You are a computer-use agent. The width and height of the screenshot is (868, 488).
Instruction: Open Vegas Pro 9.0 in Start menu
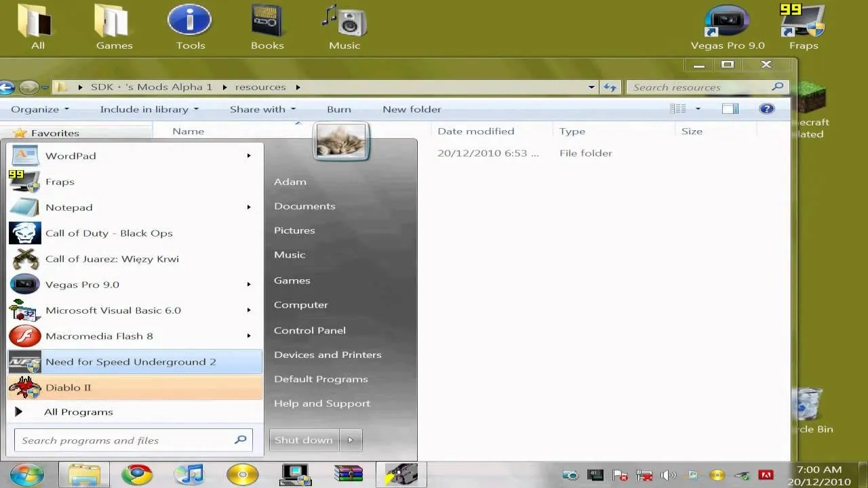[134, 285]
